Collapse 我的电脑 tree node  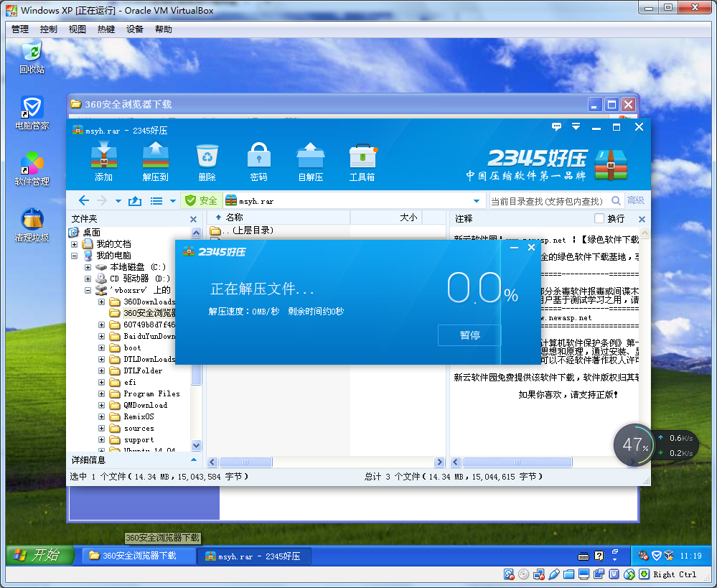coord(74,256)
